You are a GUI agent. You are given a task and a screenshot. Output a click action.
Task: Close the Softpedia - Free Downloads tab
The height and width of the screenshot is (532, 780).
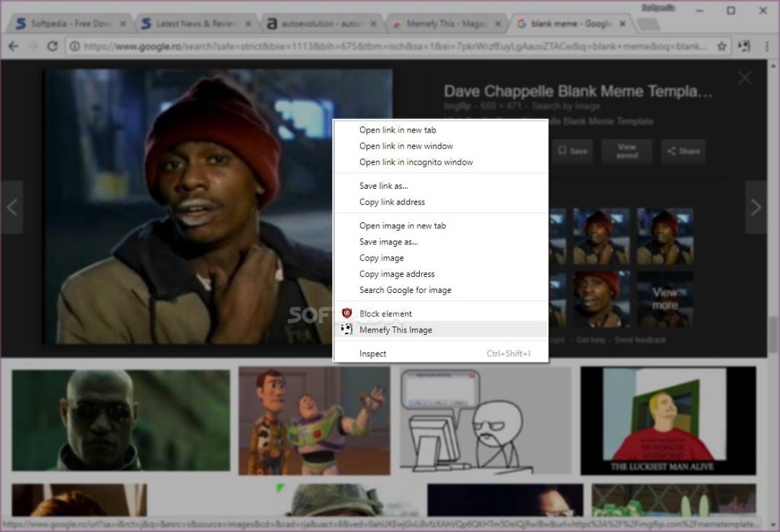123,24
